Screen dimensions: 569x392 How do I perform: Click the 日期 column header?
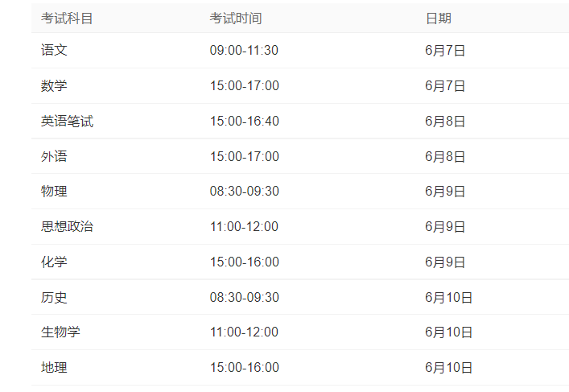tap(438, 19)
